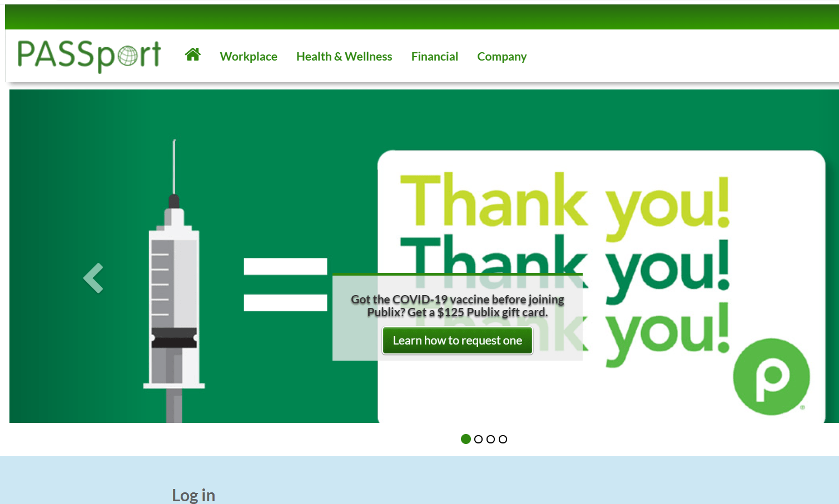The image size is (839, 504).
Task: Click the PASSport logo
Action: [x=89, y=56]
